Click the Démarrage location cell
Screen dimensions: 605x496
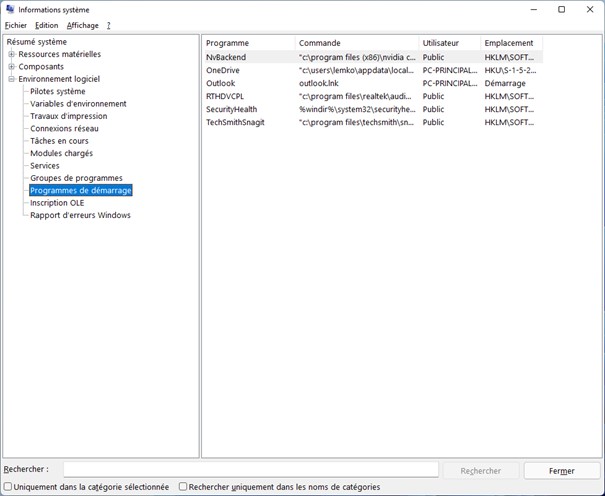[x=505, y=83]
